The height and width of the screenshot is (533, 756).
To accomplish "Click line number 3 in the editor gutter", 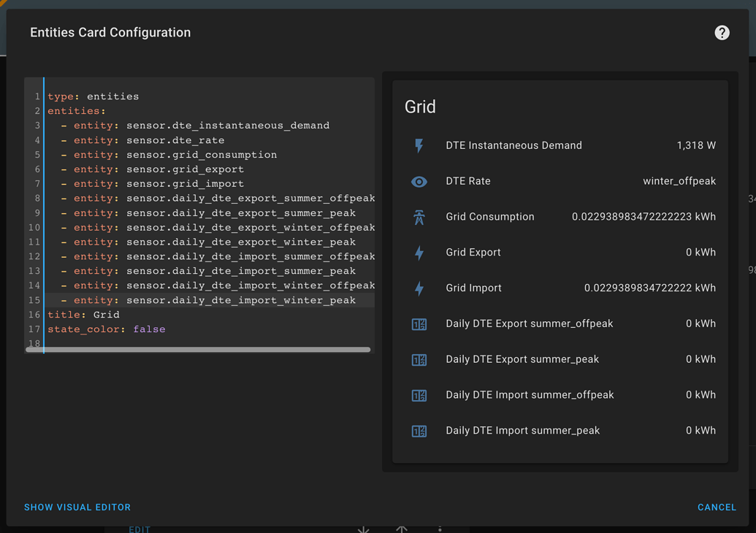I will click(x=37, y=125).
